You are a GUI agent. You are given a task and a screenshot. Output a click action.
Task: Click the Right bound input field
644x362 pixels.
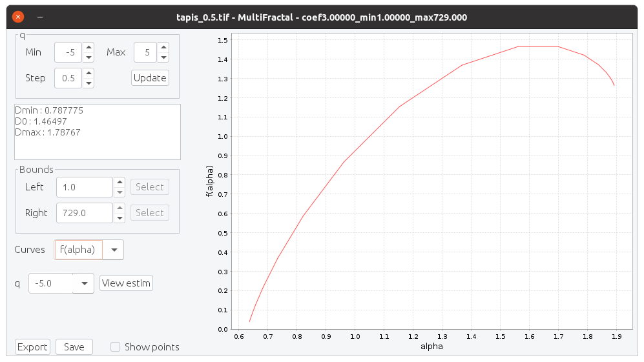[84, 213]
